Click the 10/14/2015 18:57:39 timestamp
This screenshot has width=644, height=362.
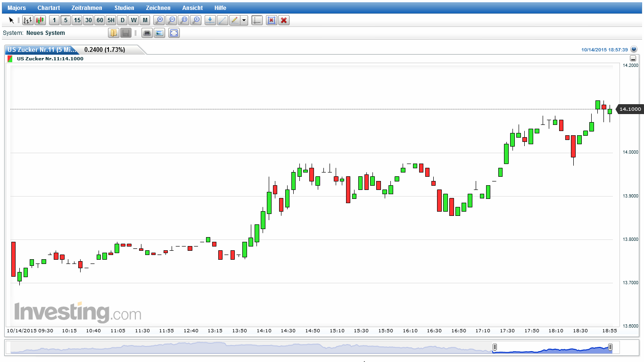[x=604, y=49]
